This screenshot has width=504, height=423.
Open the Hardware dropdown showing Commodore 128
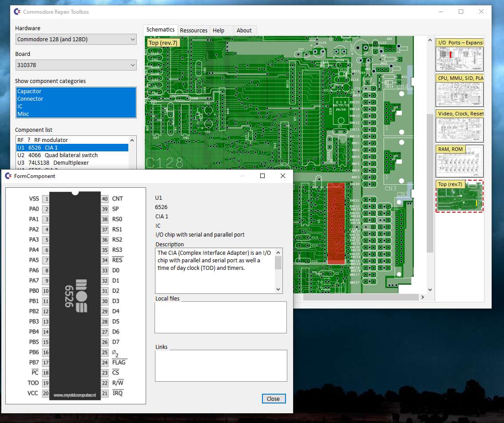point(76,39)
